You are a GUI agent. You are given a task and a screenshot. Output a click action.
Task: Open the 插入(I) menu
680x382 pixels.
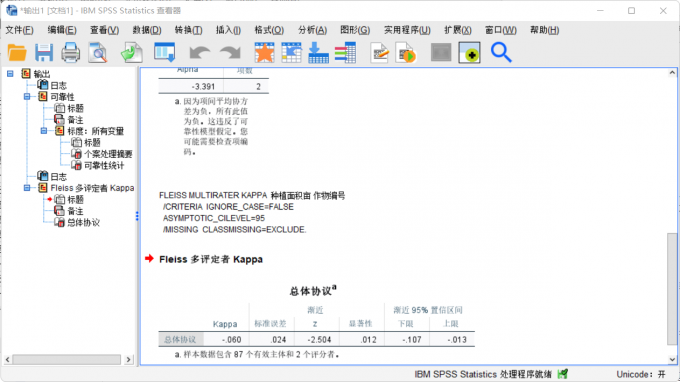click(x=229, y=30)
